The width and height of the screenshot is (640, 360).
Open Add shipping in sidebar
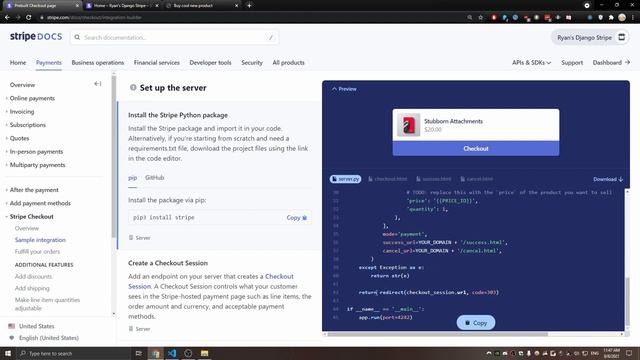(x=32, y=288)
